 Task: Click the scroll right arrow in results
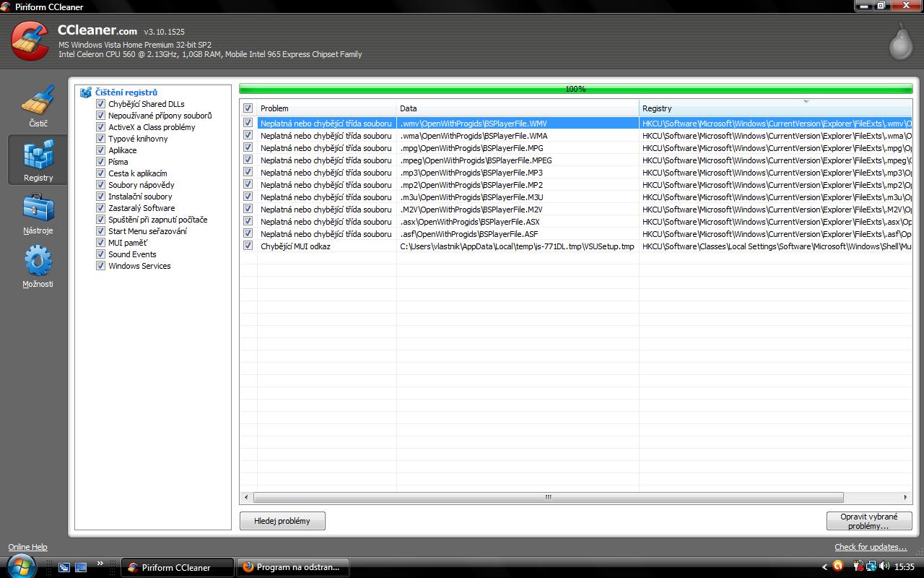tap(906, 497)
